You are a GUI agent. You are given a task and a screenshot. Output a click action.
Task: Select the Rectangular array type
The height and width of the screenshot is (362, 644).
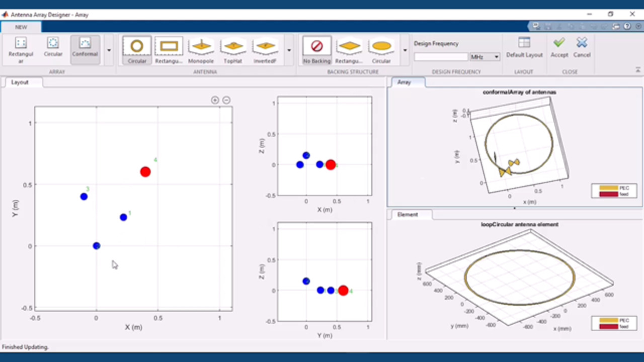21,49
